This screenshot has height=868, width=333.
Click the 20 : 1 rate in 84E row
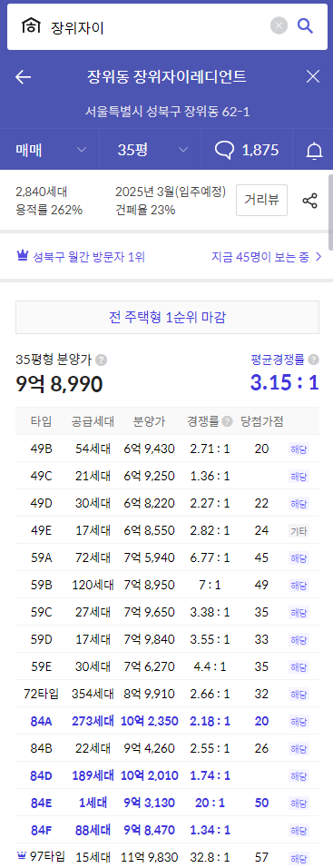click(210, 802)
